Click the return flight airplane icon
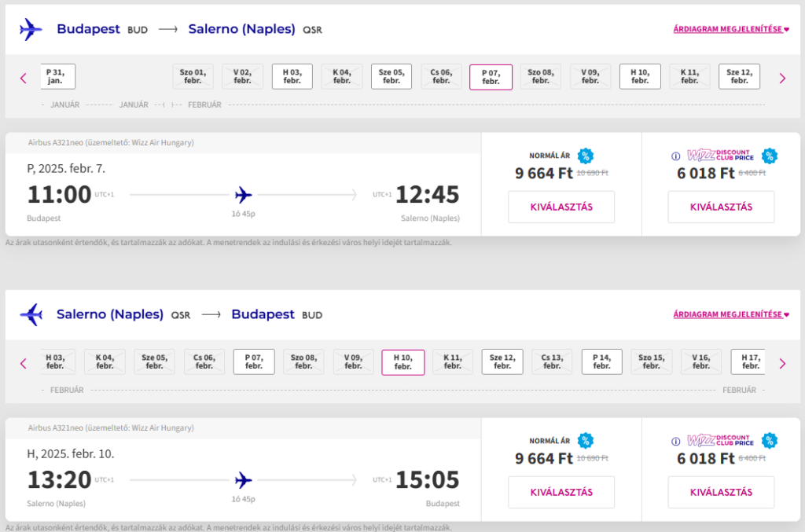This screenshot has width=805, height=532. coord(31,314)
